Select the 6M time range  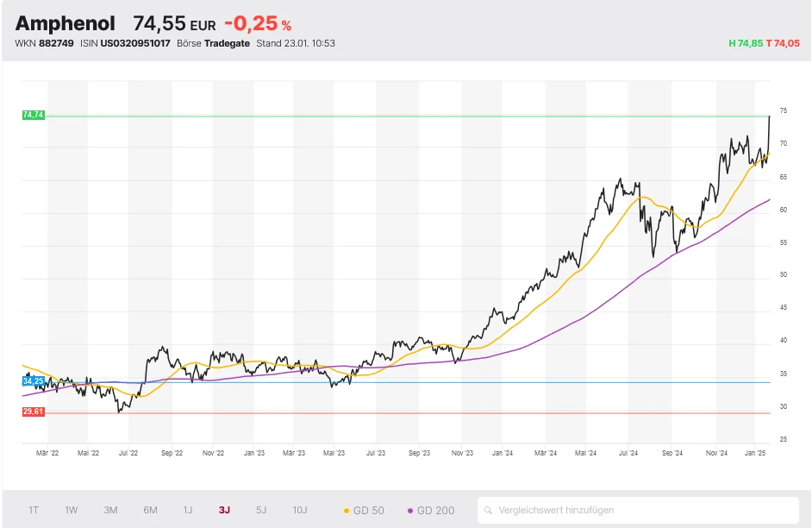point(150,510)
